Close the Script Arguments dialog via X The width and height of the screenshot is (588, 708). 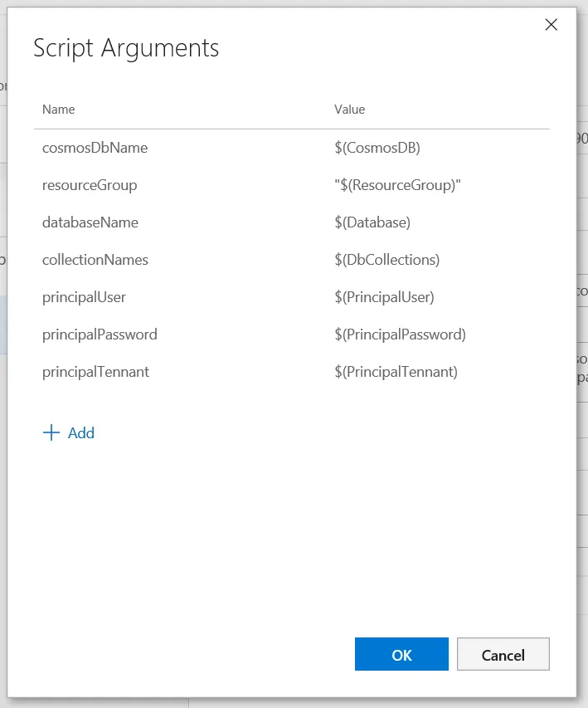[x=551, y=25]
